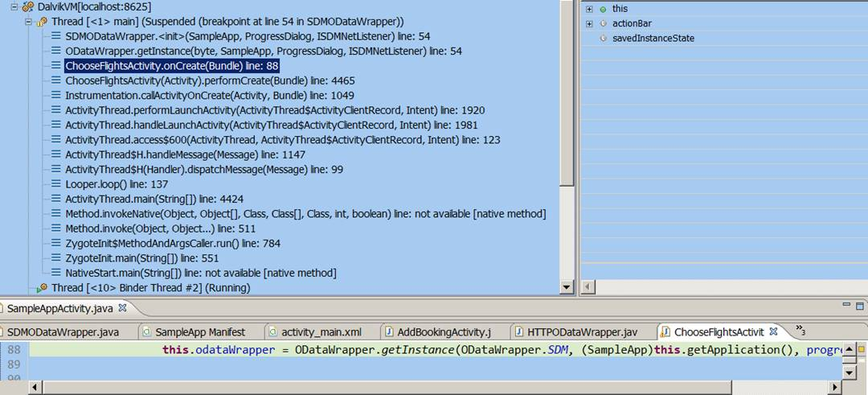Screen dimensions: 868x395
Task: Click stack frame icon for SDMODataWrapper.<init>
Action: click(x=56, y=36)
